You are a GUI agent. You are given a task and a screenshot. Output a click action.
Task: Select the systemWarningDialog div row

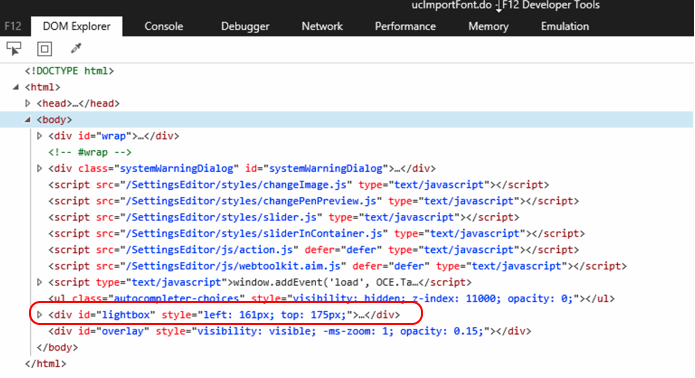[x=242, y=168]
